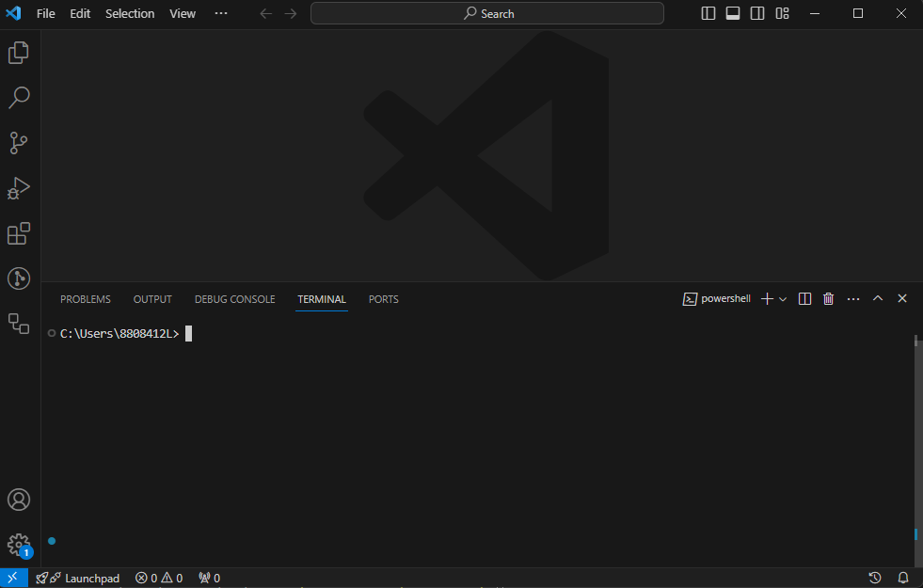Maximize the panel with the up chevron

coord(878,298)
